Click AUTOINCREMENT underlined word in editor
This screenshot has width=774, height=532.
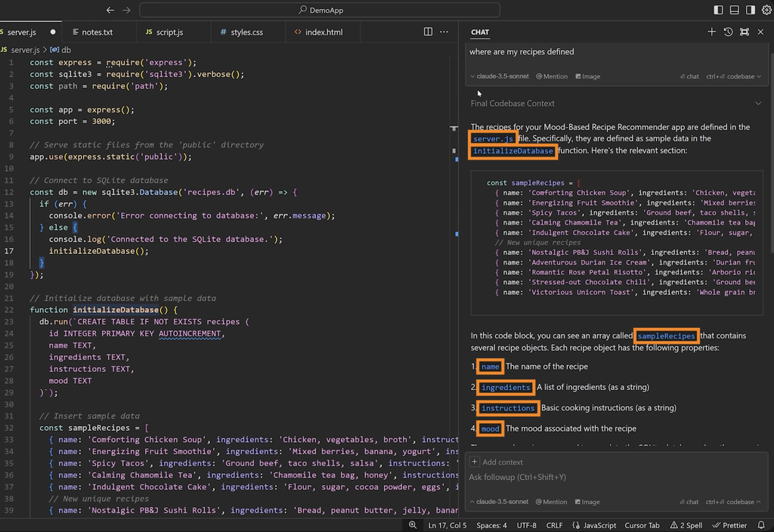(190, 333)
